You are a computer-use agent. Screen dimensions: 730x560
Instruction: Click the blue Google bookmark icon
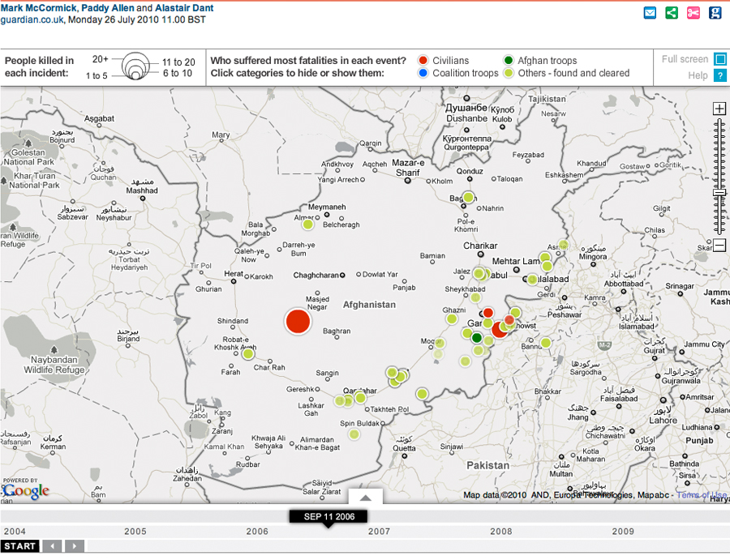click(715, 12)
